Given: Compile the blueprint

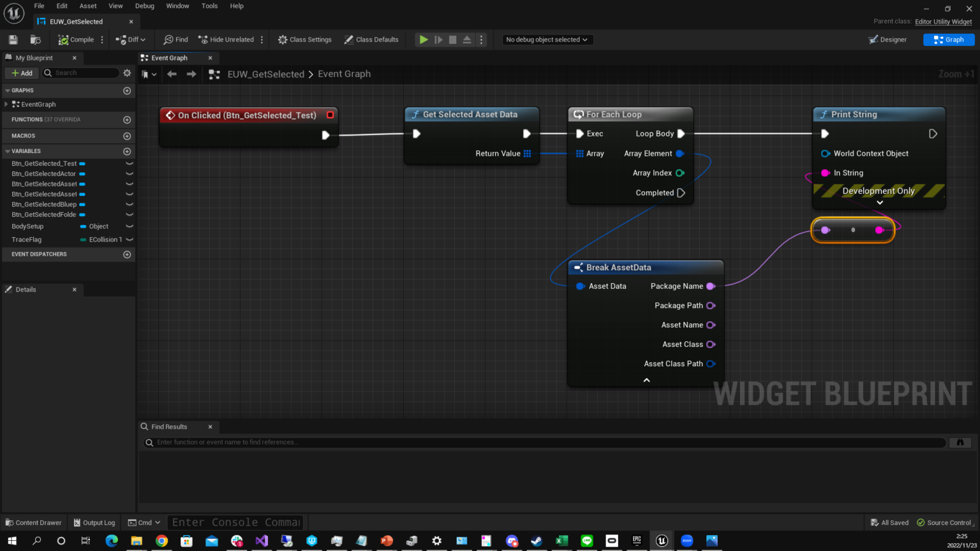Looking at the screenshot, I should [x=77, y=39].
